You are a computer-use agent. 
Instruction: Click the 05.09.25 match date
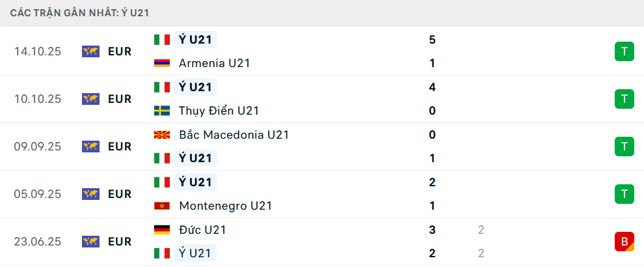tap(38, 194)
